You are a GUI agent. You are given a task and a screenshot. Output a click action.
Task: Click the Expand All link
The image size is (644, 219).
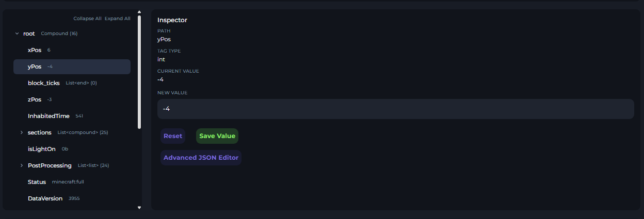coord(118,19)
